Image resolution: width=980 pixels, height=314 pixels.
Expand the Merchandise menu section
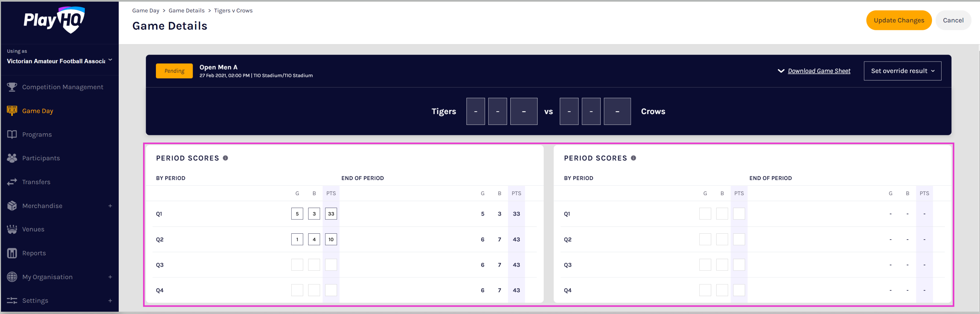coord(110,206)
